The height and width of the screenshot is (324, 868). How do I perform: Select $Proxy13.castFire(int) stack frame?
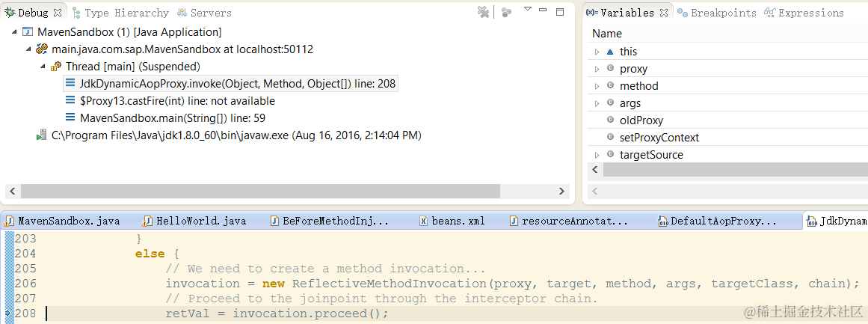click(177, 101)
